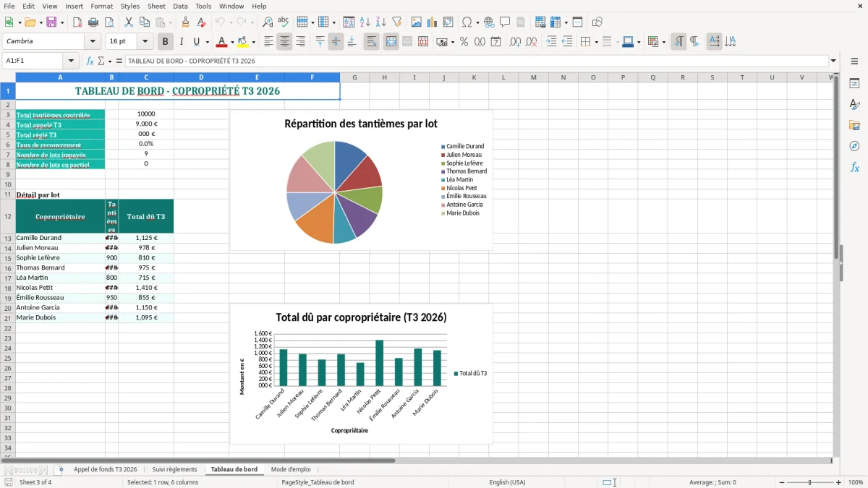Viewport: 868px width, 488px height.
Task: Open Sidebar Navigator compass icon
Action: 854,147
